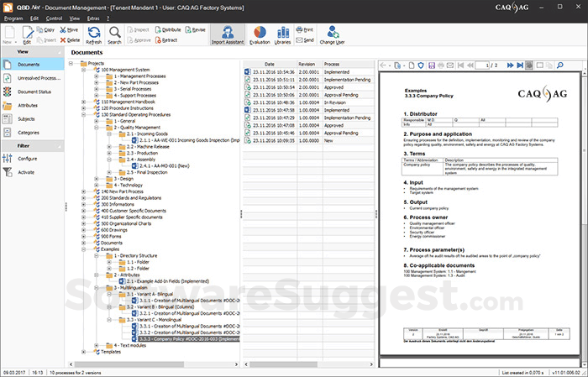Open the Subjects view in sidebar
The image size is (588, 377).
[33, 118]
